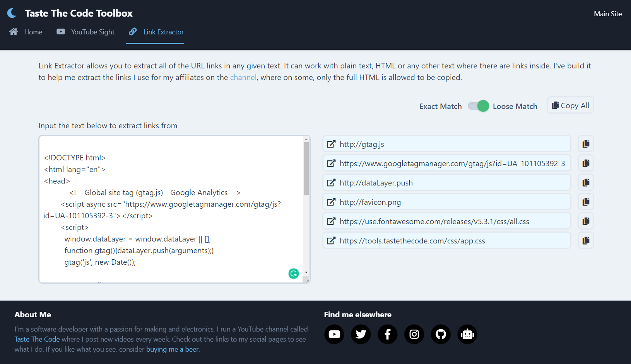631x364 pixels.
Task: Open external link icon for http://dataLayer.push
Action: tap(331, 183)
